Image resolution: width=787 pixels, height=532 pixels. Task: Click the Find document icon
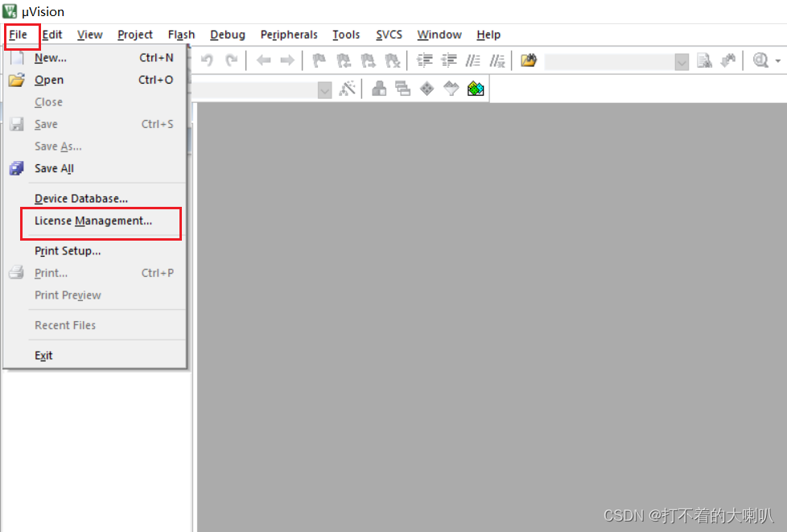point(704,60)
